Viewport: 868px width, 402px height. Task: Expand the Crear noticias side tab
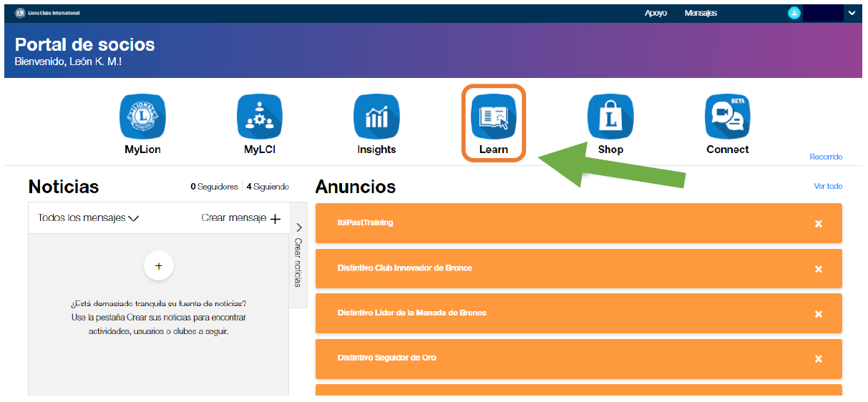[298, 255]
